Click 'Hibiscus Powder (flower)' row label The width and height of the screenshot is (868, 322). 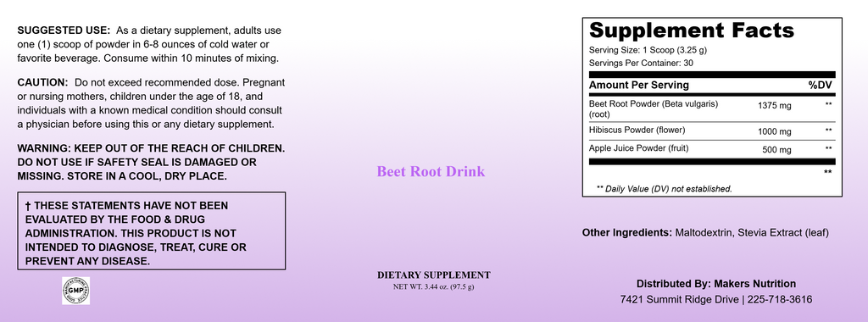coord(637,130)
